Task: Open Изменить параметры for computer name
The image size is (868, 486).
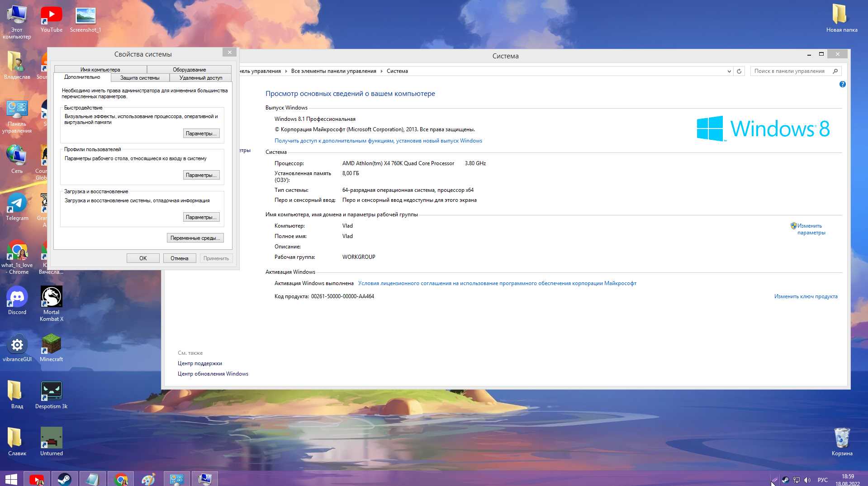Action: pos(811,229)
